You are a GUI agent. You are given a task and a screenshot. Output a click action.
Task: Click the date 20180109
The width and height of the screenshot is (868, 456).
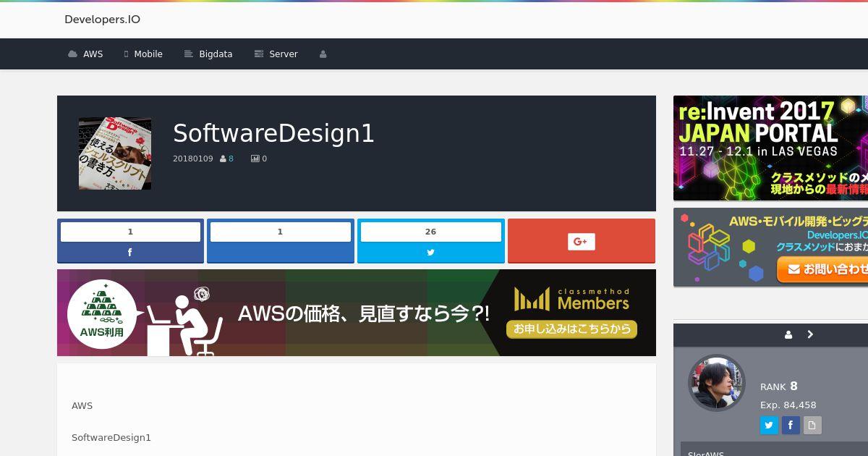pyautogui.click(x=193, y=159)
